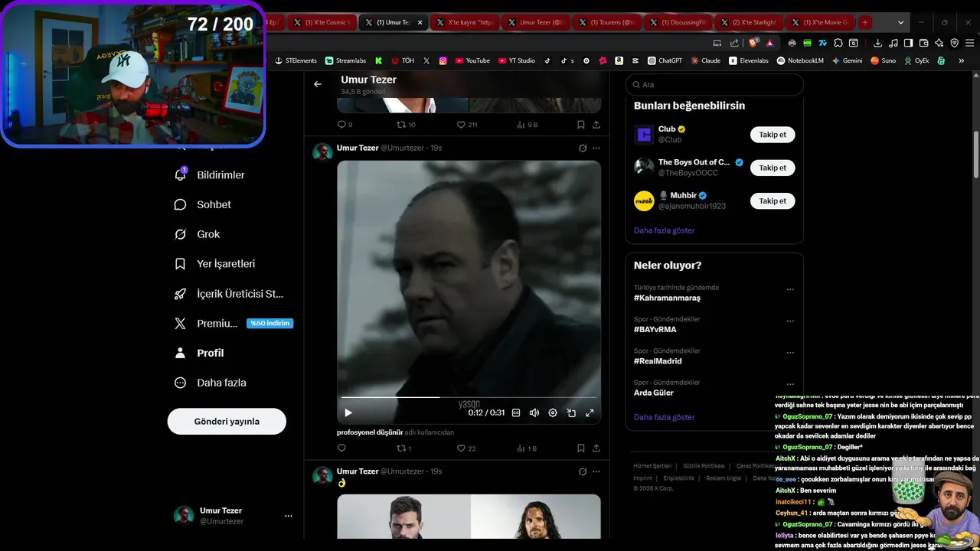Follow The Boys Out of Context
980x551 pixels.
[x=773, y=168]
